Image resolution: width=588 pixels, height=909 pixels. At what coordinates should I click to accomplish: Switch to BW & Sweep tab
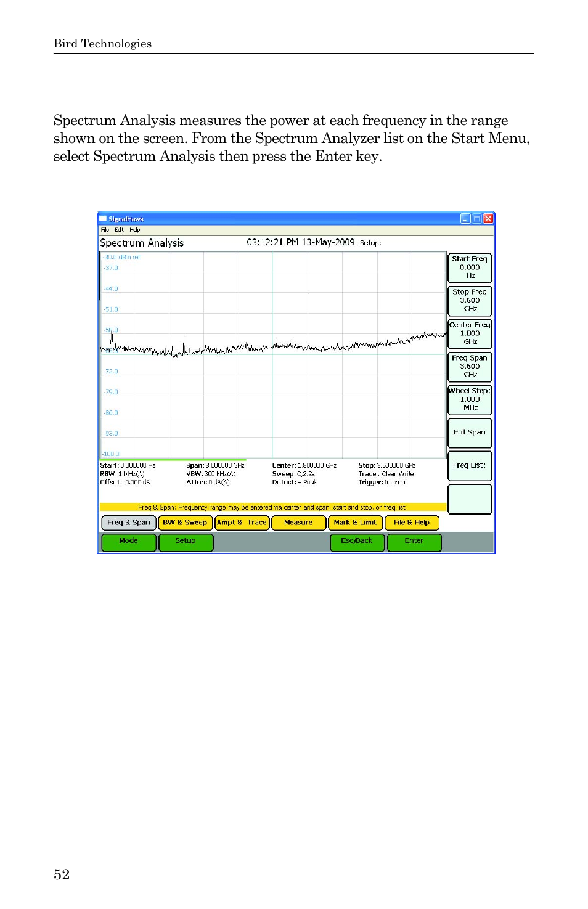click(x=185, y=523)
